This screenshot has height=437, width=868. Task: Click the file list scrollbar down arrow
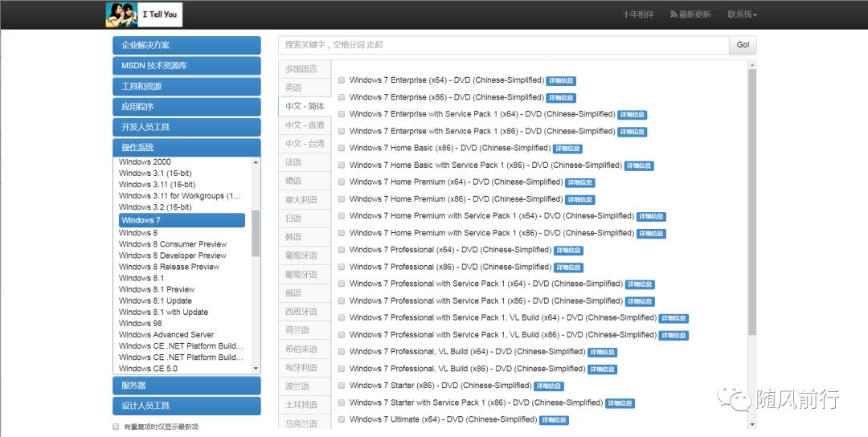click(751, 424)
